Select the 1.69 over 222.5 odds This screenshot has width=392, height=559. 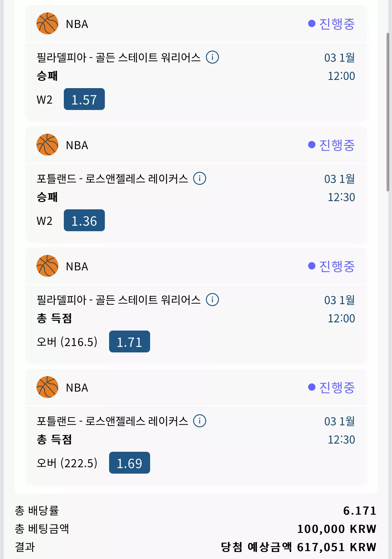(x=129, y=463)
